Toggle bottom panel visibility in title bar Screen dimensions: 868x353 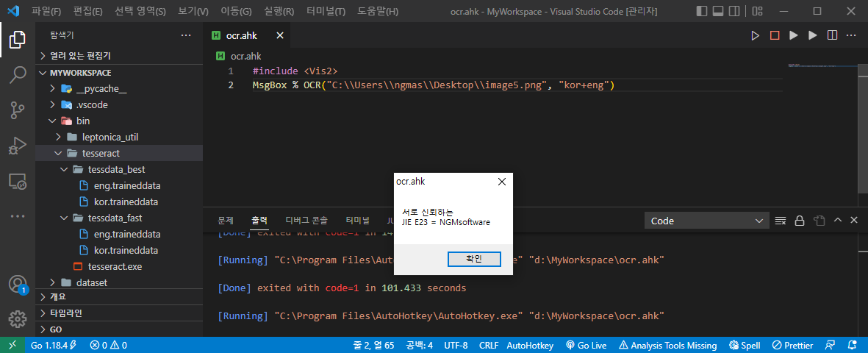718,11
